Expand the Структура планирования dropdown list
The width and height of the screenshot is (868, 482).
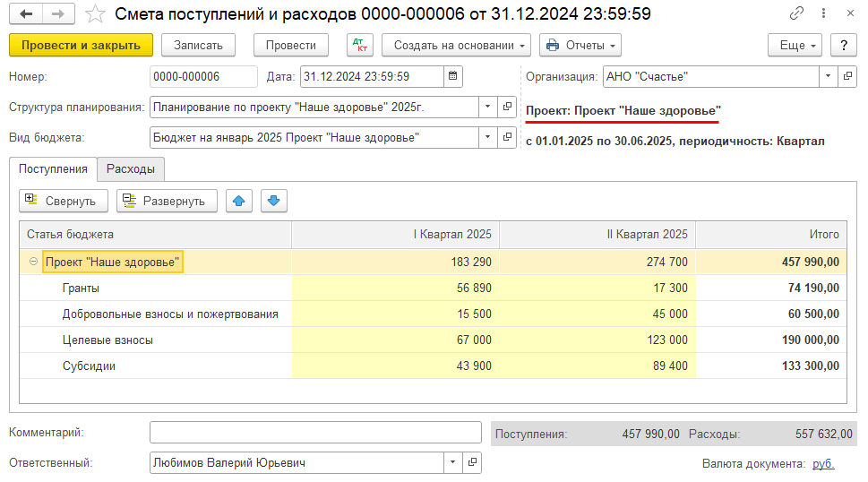(x=487, y=107)
